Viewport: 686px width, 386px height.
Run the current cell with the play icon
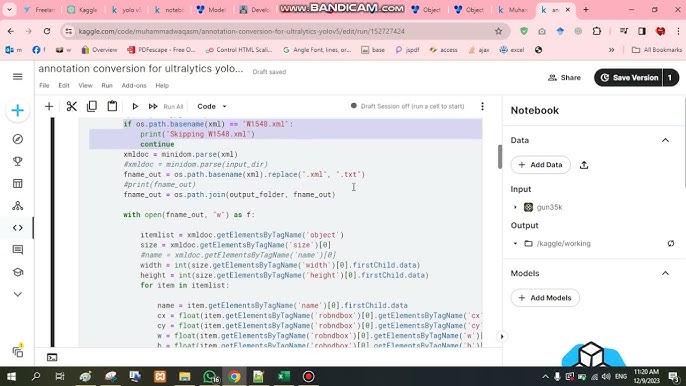(135, 106)
